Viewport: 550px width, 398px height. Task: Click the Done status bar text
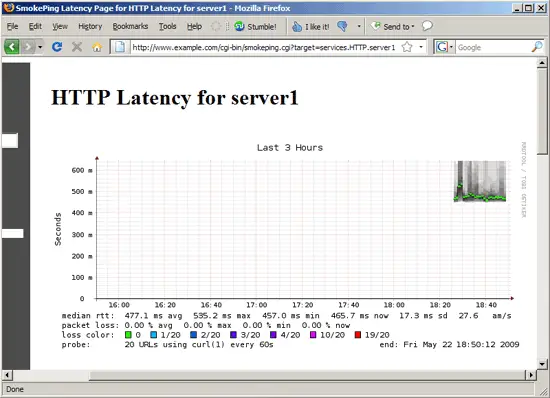[x=15, y=389]
